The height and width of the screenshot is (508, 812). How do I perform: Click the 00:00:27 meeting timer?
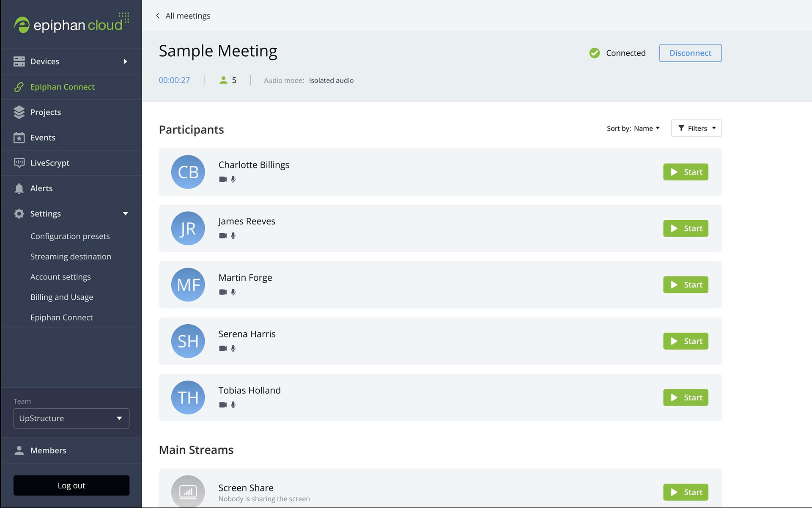pyautogui.click(x=174, y=80)
